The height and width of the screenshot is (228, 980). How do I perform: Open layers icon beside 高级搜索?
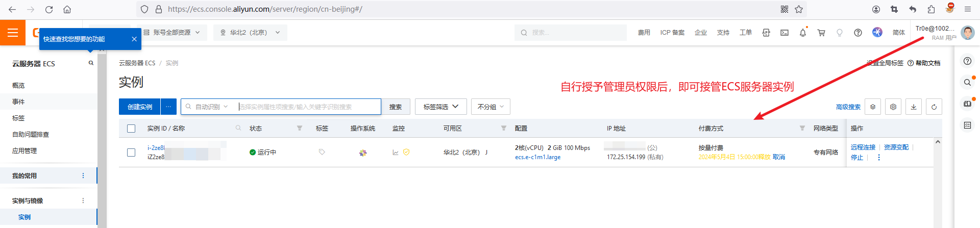pos(873,107)
